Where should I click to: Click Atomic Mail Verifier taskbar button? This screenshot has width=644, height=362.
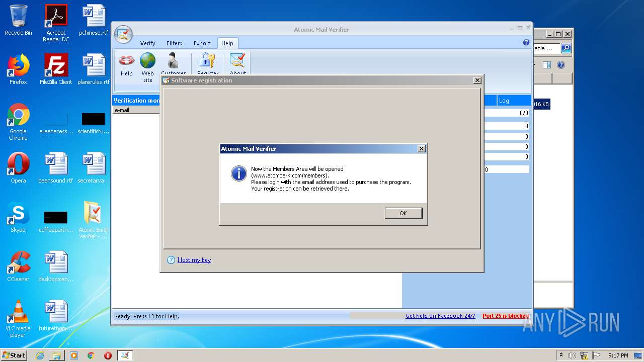click(125, 355)
